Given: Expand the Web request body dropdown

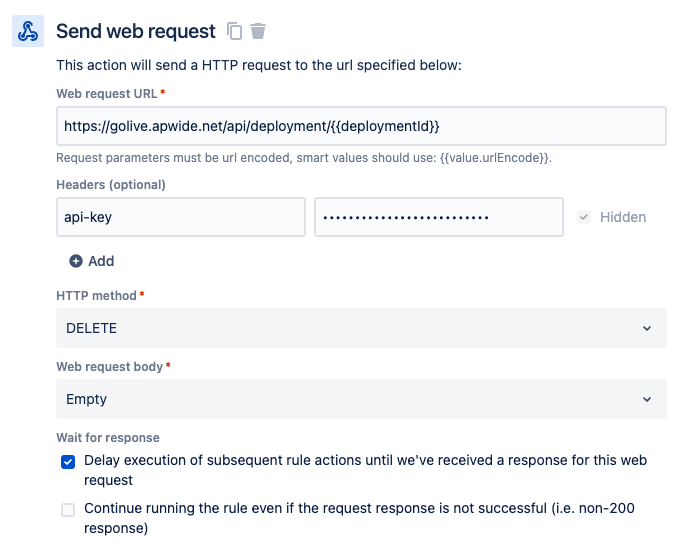Looking at the screenshot, I should pyautogui.click(x=360, y=399).
